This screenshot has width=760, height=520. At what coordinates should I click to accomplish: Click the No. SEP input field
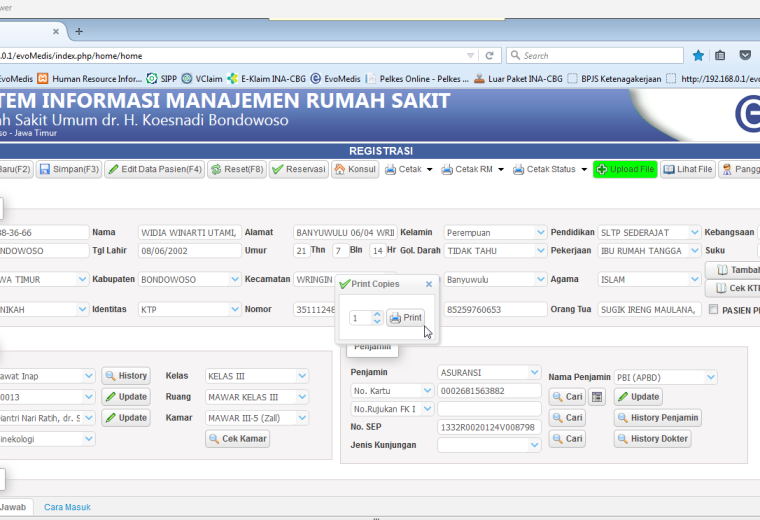pyautogui.click(x=489, y=427)
